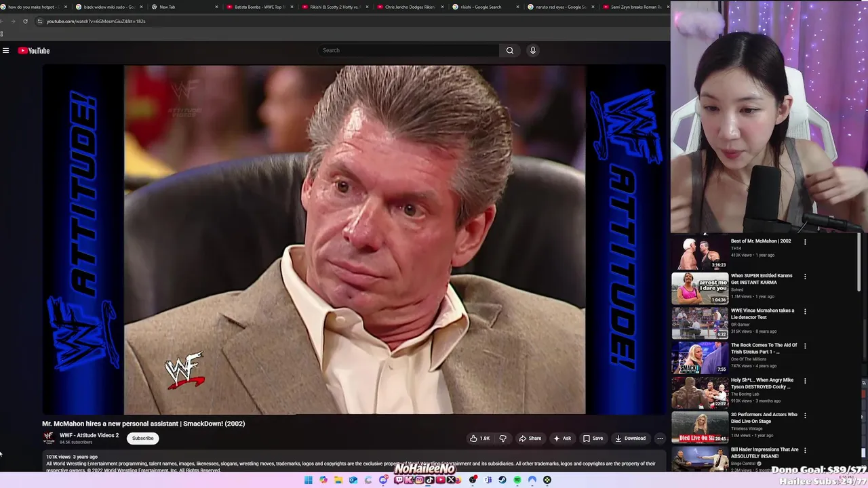
Task: Select the browser address bar URL
Action: (96, 21)
